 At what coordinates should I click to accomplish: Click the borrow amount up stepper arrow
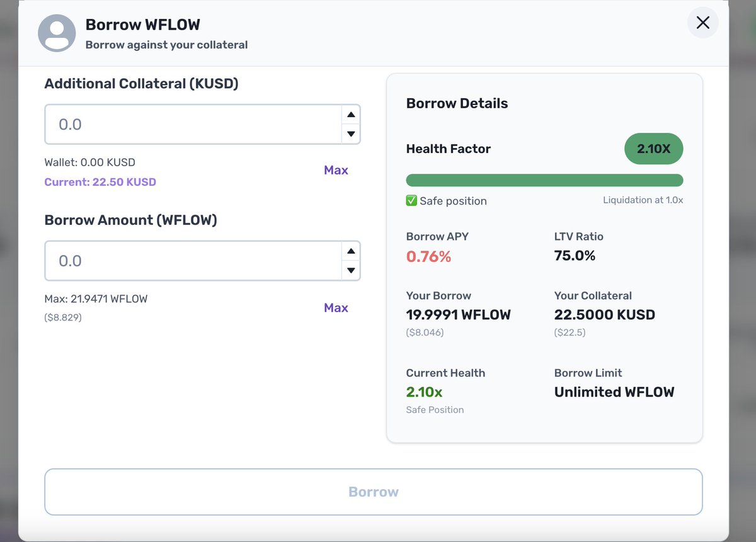(351, 251)
